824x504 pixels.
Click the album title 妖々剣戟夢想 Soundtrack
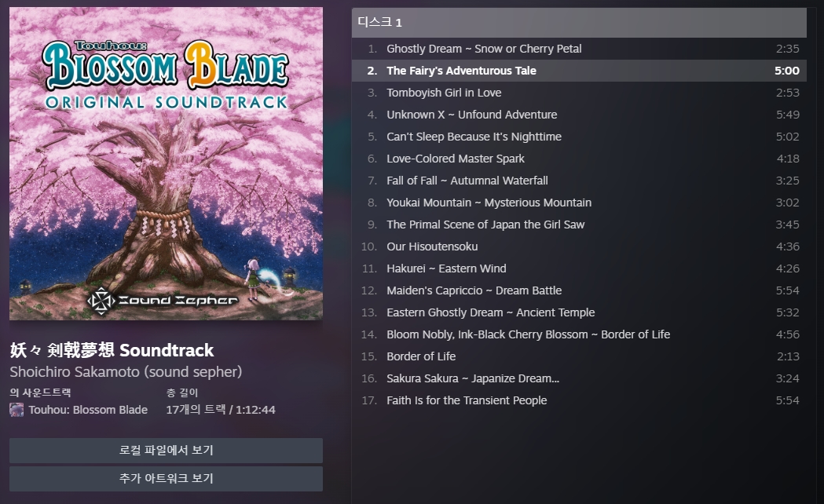112,350
